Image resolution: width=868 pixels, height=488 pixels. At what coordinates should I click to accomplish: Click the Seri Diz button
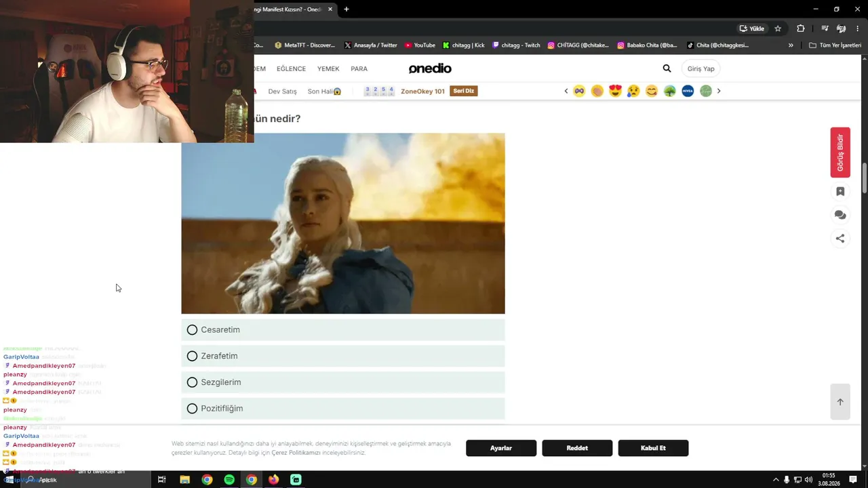pos(464,91)
